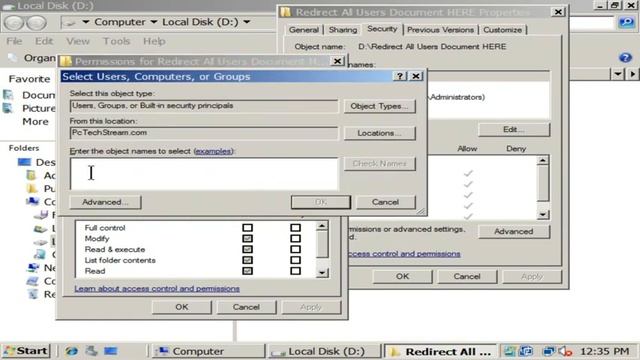Open the Tools menu in Explorer
Viewport: 640px width, 360px height.
(116, 41)
